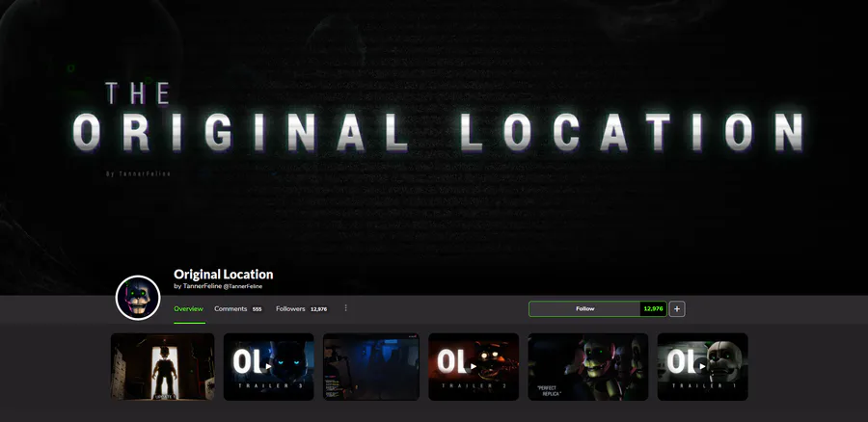Open the three-dot more options menu
The height and width of the screenshot is (422, 868).
click(x=346, y=308)
